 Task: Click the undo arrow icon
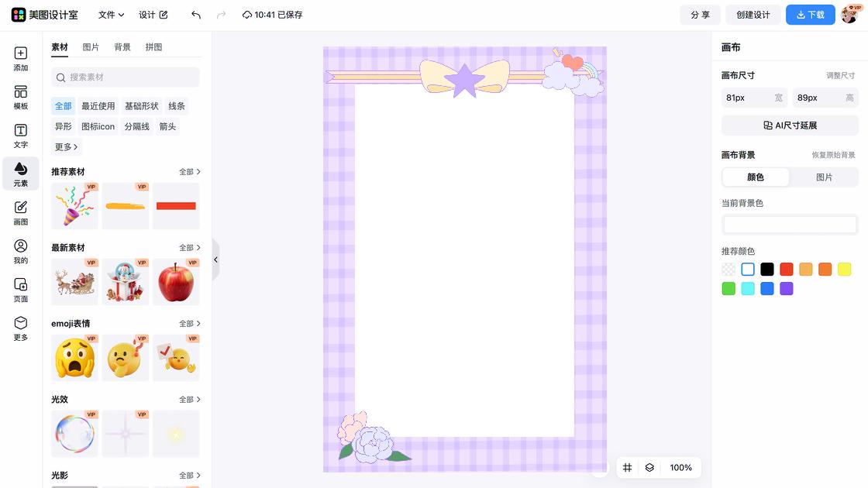click(196, 15)
